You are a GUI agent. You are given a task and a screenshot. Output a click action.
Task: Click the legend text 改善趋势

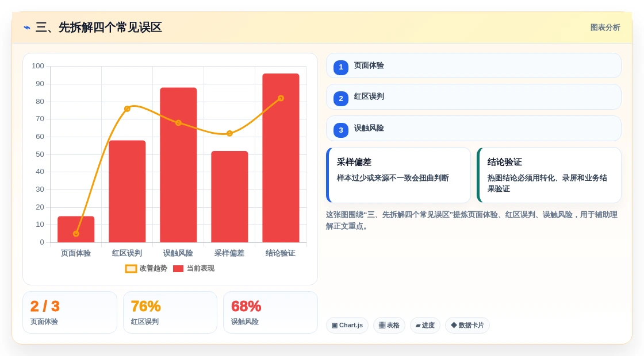click(154, 268)
